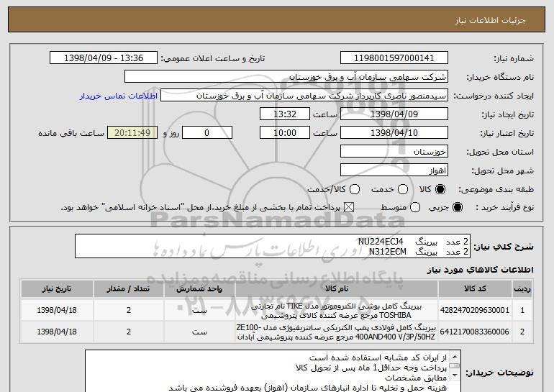Click the buyer notes scrollbar thumb

tap(455, 366)
